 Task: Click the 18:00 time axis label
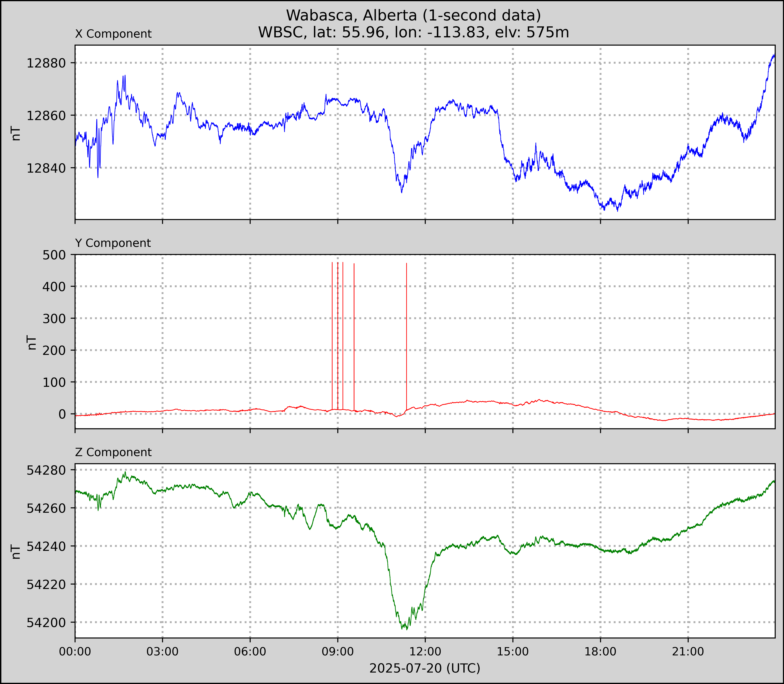[600, 652]
